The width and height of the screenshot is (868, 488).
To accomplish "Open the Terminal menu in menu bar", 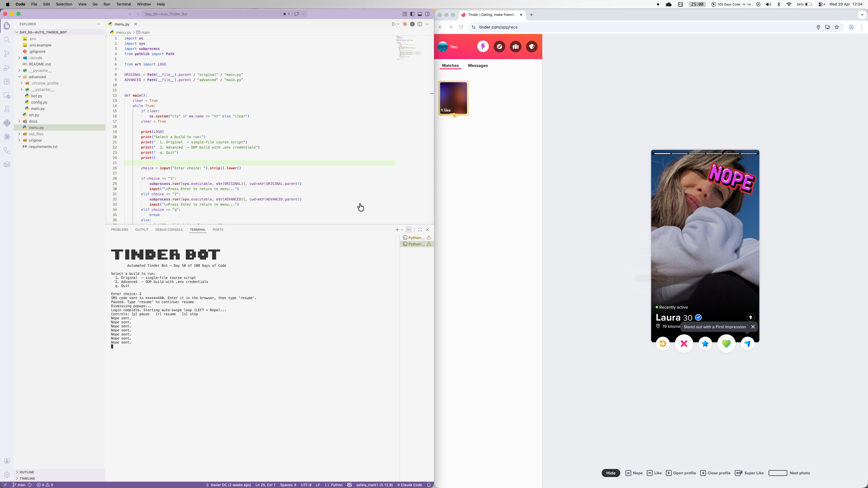I will pyautogui.click(x=123, y=4).
